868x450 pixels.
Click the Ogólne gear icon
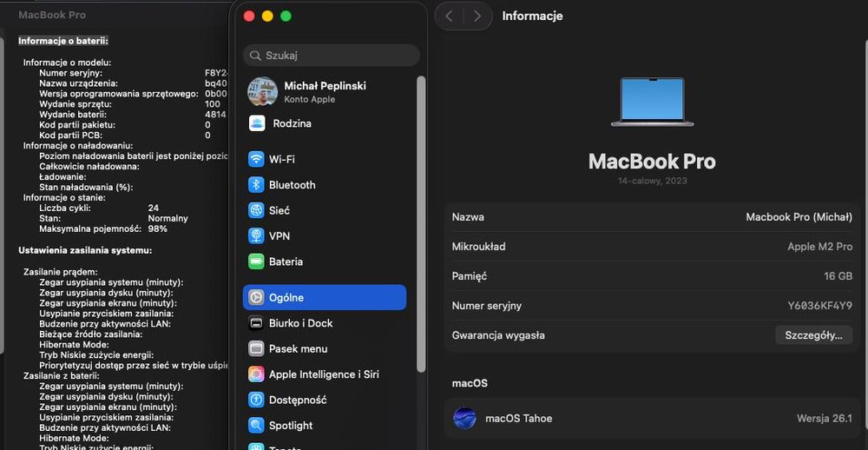click(256, 298)
